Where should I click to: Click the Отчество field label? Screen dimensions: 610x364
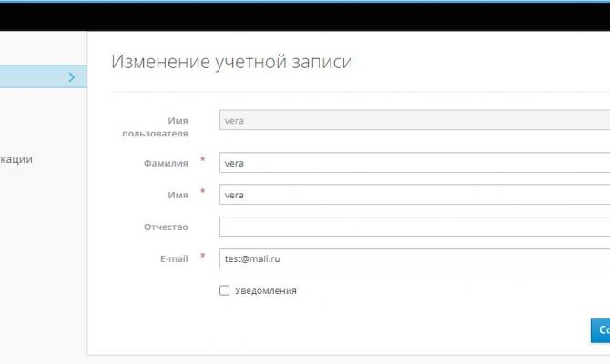[166, 227]
